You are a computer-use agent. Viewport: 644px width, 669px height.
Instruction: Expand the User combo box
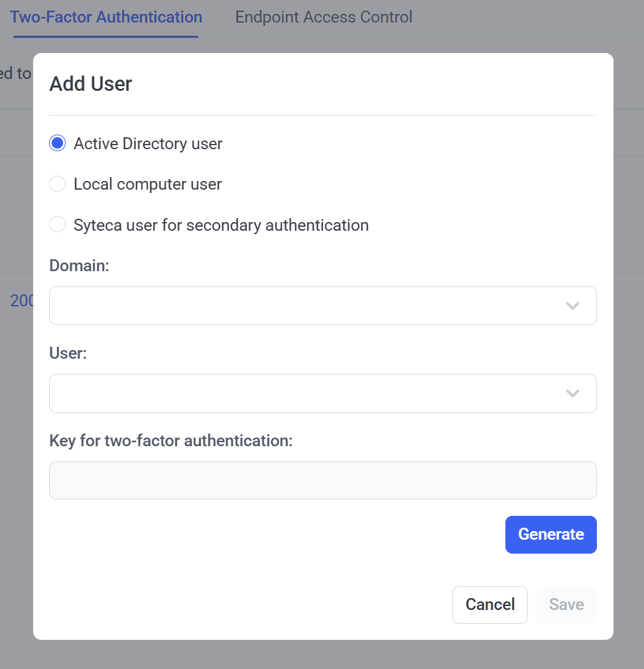[322, 393]
